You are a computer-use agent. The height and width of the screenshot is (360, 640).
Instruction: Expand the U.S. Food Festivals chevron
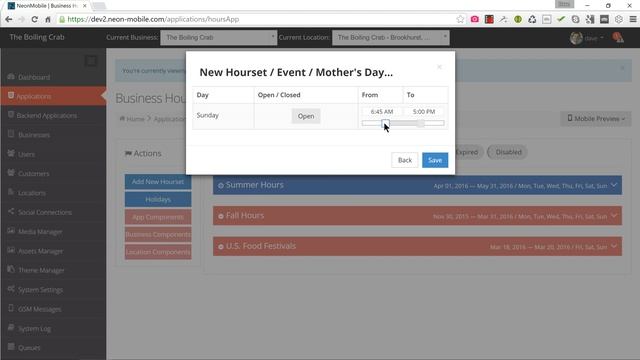613,246
